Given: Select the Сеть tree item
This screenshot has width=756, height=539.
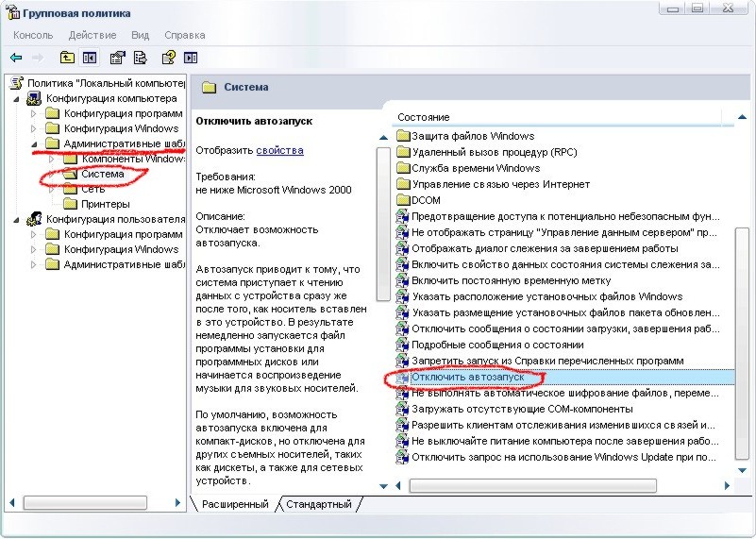Looking at the screenshot, I should [x=92, y=189].
